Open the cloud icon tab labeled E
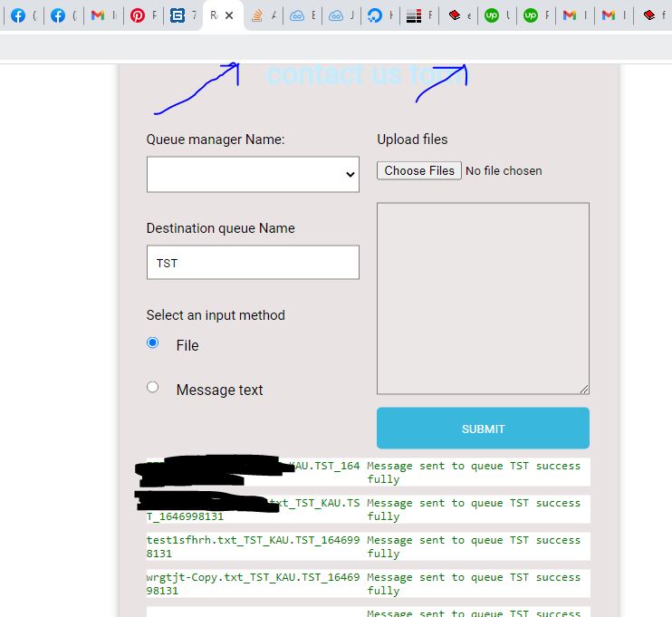 [302, 16]
